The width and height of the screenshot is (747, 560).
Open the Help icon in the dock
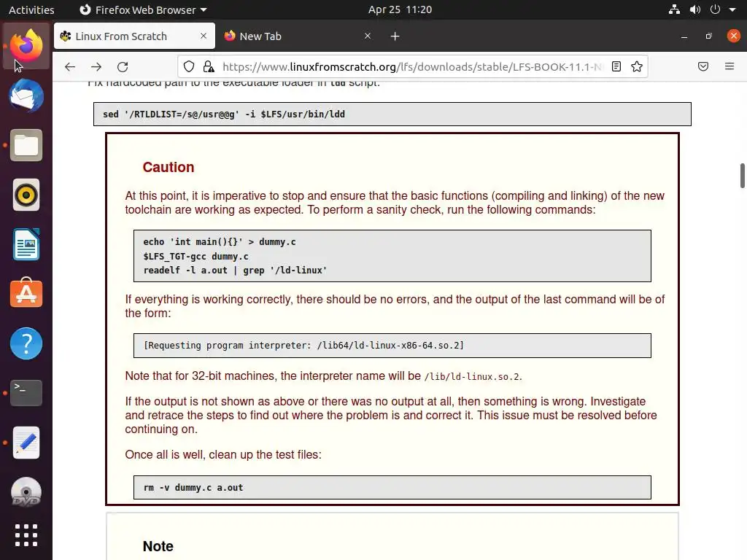pos(26,343)
